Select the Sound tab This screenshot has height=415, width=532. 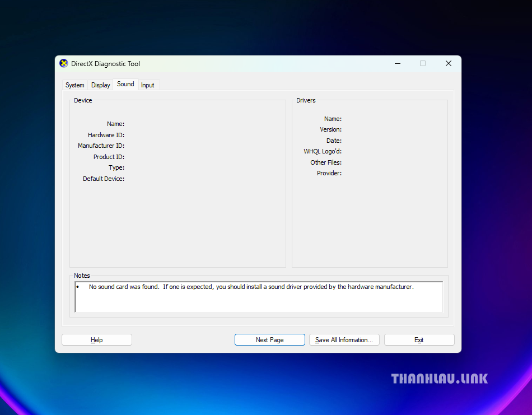click(125, 84)
